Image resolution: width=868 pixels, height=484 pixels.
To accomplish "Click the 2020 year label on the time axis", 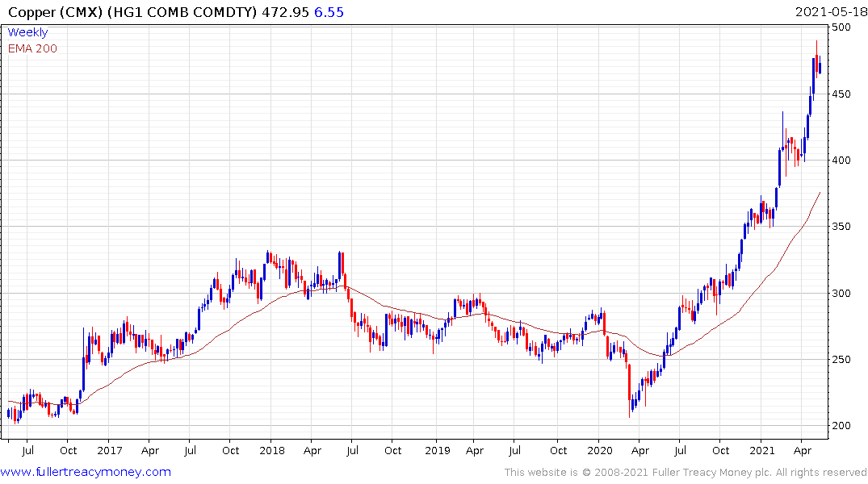I will pos(599,451).
